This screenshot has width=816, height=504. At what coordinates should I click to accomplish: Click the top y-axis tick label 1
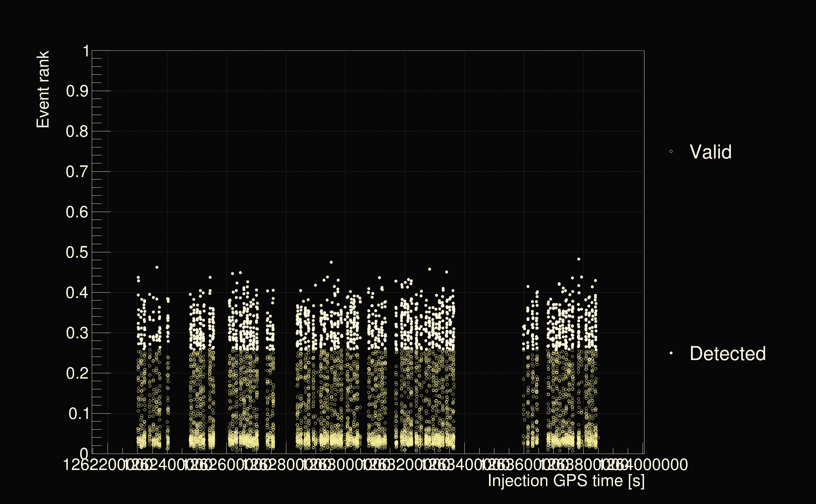86,51
